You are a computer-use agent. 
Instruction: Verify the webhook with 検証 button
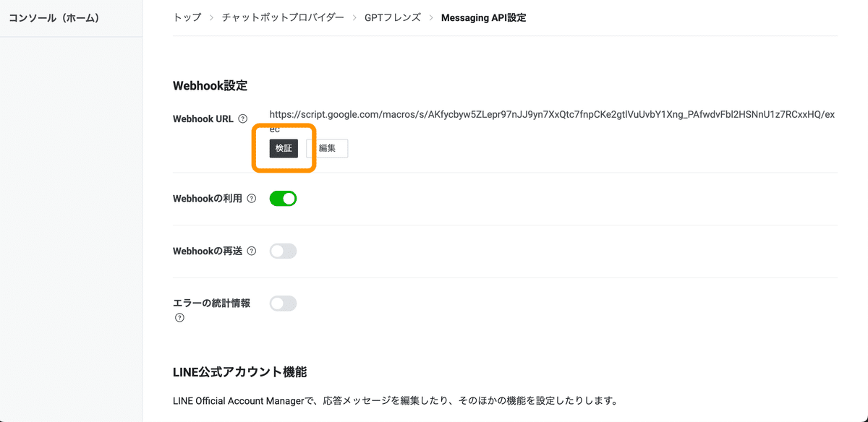click(x=284, y=148)
